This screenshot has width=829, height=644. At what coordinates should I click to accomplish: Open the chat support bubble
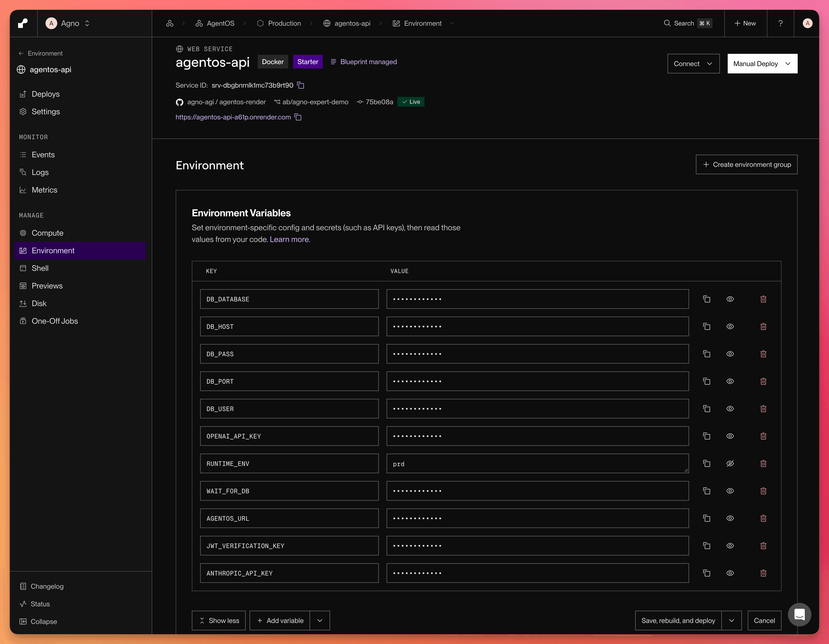799,614
